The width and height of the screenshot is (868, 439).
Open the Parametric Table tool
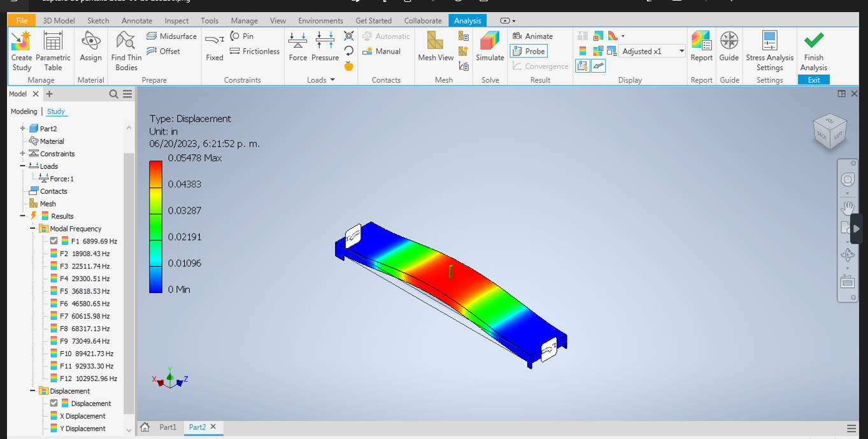pyautogui.click(x=53, y=51)
